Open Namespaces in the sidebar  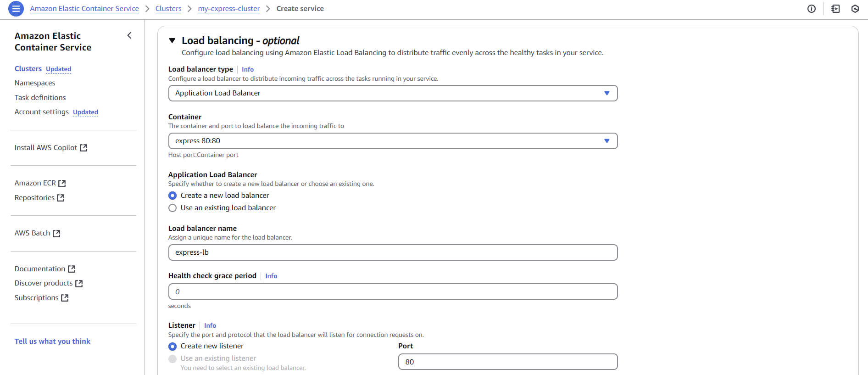(35, 83)
